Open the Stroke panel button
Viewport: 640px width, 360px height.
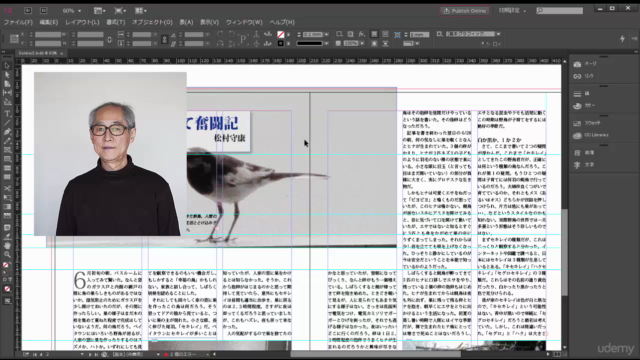click(582, 94)
